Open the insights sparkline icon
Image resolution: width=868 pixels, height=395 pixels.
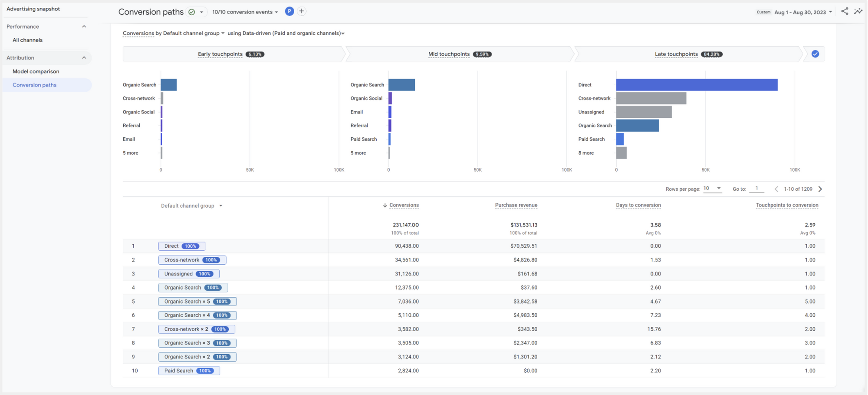pyautogui.click(x=858, y=11)
